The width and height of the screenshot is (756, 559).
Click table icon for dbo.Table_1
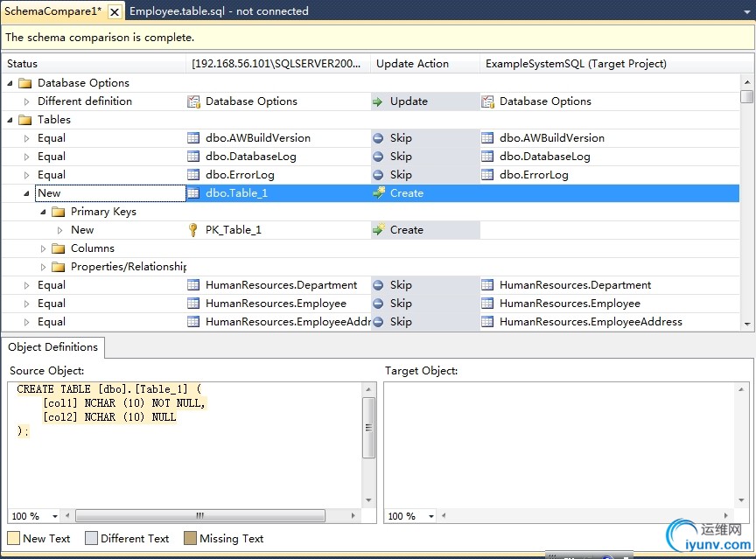click(193, 193)
